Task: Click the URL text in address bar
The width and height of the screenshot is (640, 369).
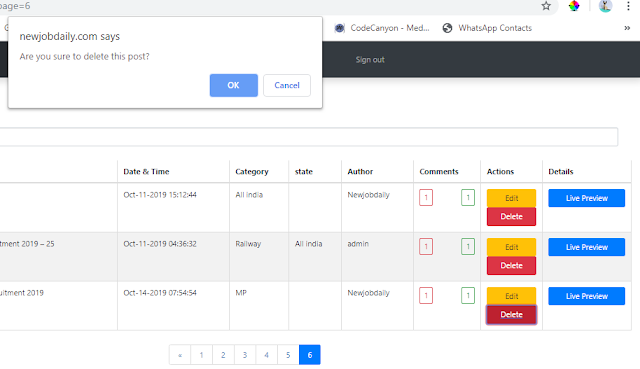Action: [15, 6]
